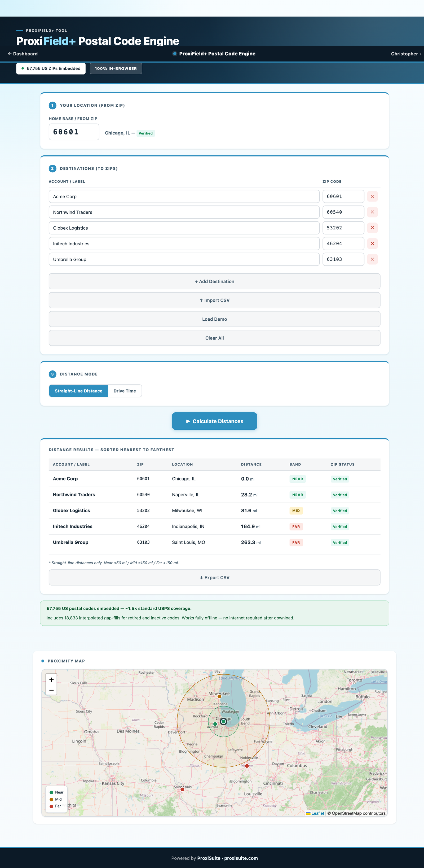424x868 pixels.
Task: Edit the Globex Logistics label field
Action: point(184,228)
